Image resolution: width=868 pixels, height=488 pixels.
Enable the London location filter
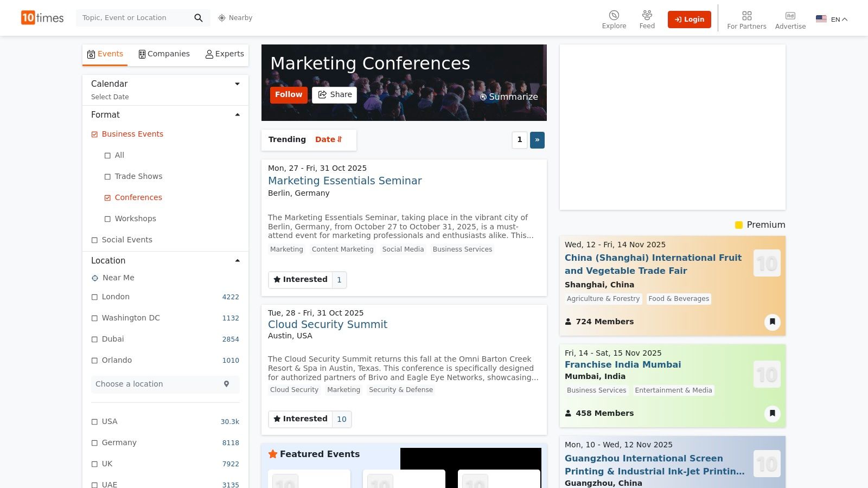pyautogui.click(x=94, y=297)
